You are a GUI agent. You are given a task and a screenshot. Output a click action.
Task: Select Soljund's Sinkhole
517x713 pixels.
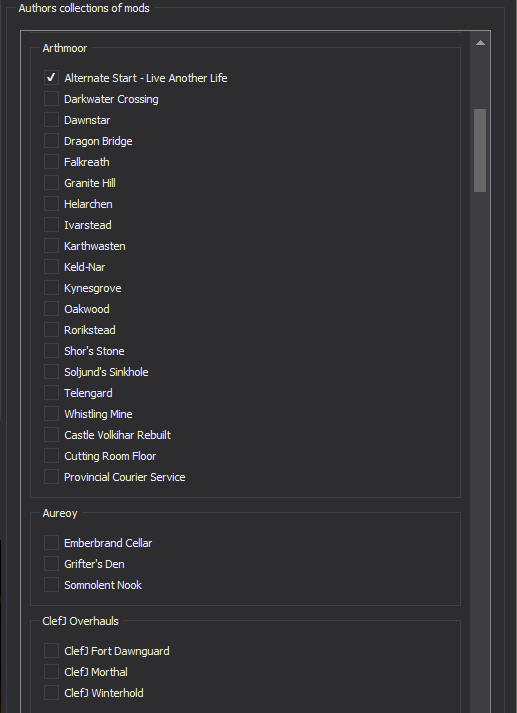pyautogui.click(x=51, y=372)
